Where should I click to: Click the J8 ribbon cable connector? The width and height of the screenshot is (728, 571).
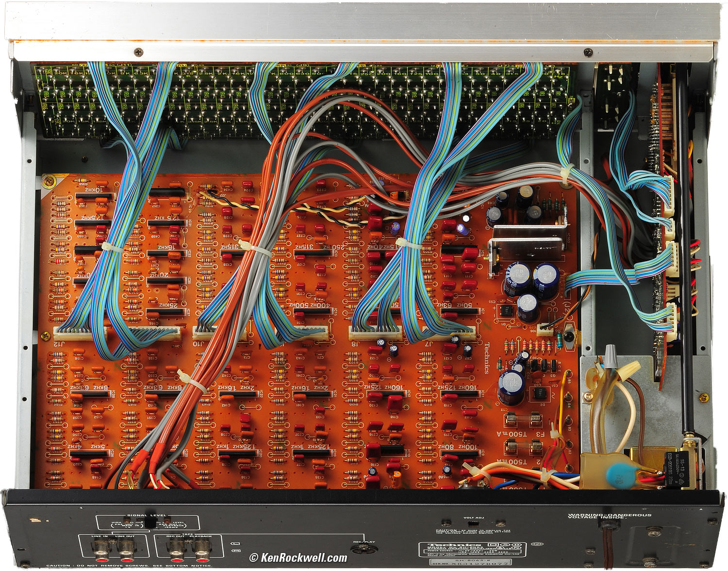tap(375, 334)
